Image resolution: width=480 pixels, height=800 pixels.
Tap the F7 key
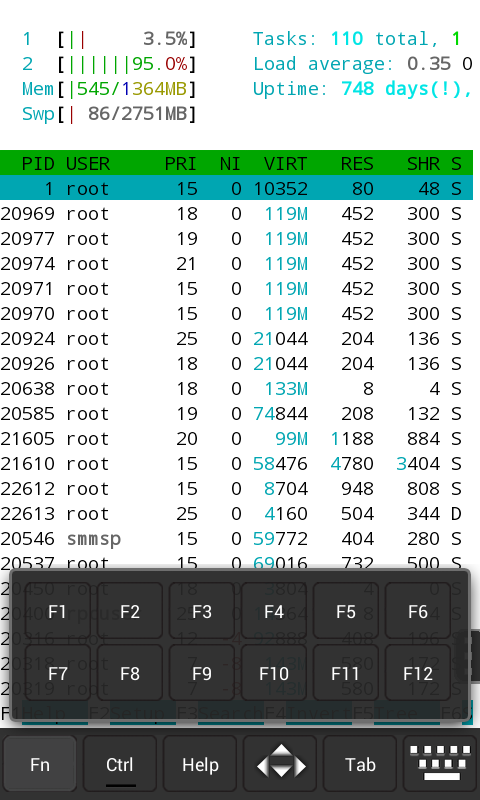[x=58, y=673]
